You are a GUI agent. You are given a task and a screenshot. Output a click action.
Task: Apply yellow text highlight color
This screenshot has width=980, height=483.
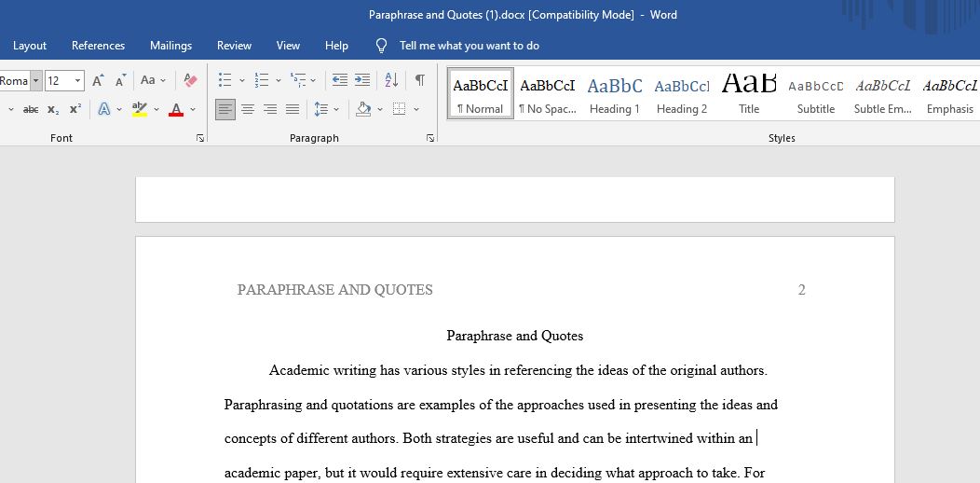(x=140, y=109)
